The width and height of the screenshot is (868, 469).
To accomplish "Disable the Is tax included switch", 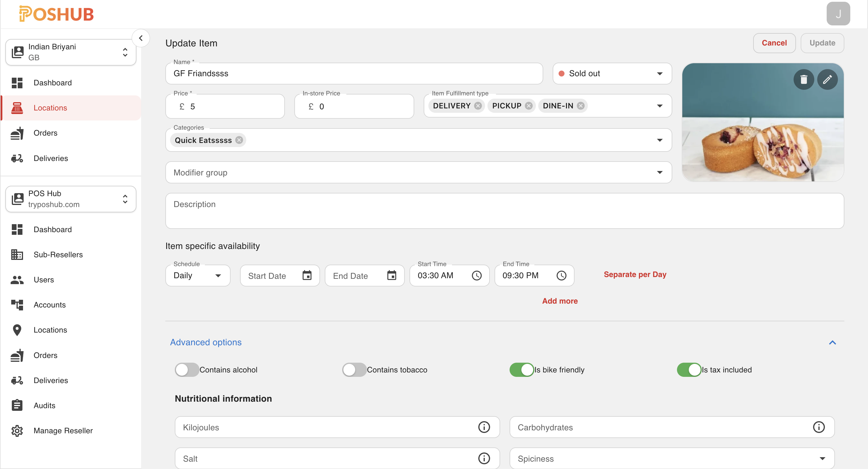I will (x=689, y=369).
